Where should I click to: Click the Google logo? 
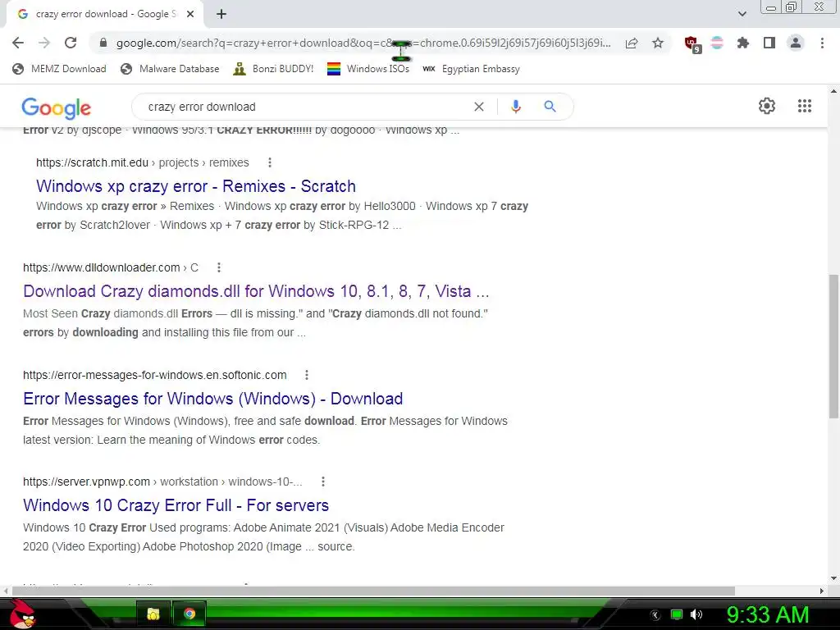point(57,107)
